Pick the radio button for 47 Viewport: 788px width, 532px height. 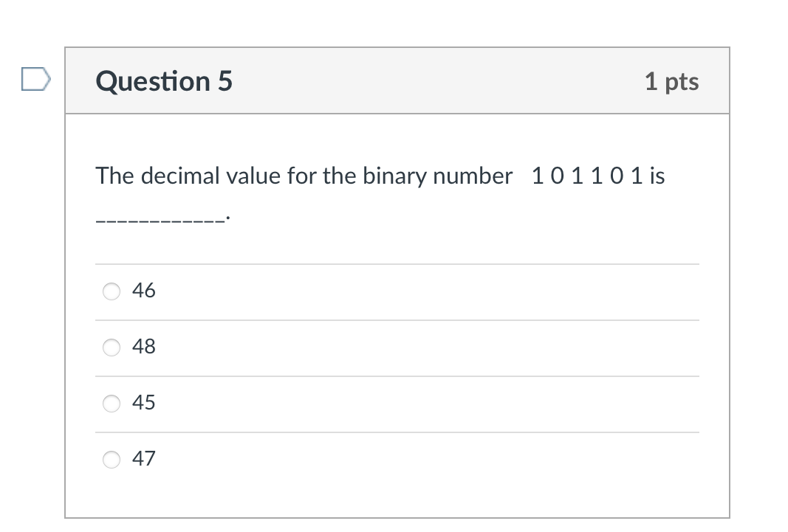(x=112, y=459)
